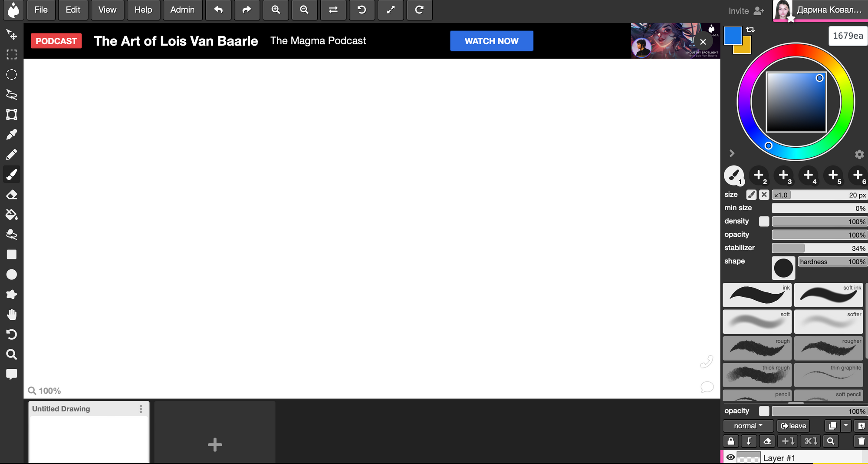Expand the panel with the chevron arrow

pyautogui.click(x=732, y=153)
